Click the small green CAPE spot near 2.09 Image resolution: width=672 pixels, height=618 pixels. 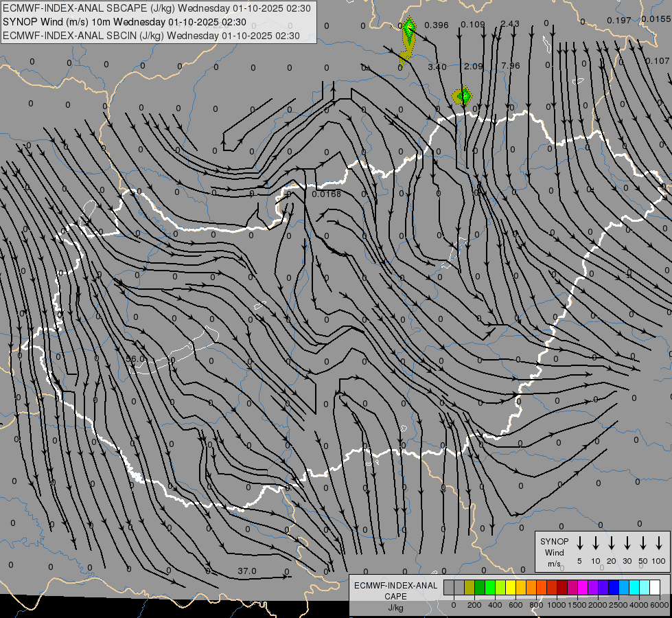463,95
